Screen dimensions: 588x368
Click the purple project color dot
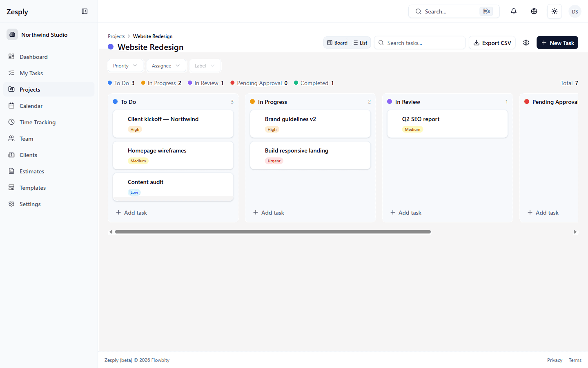(x=111, y=47)
